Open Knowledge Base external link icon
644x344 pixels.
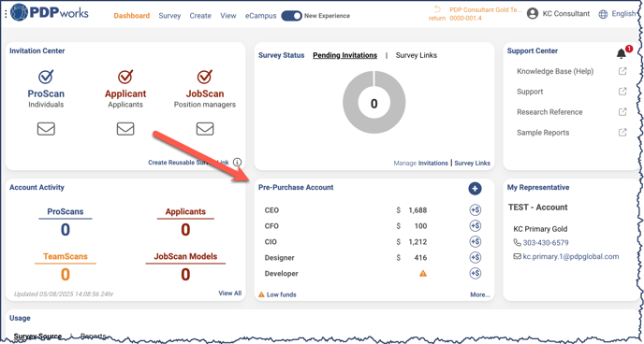622,71
